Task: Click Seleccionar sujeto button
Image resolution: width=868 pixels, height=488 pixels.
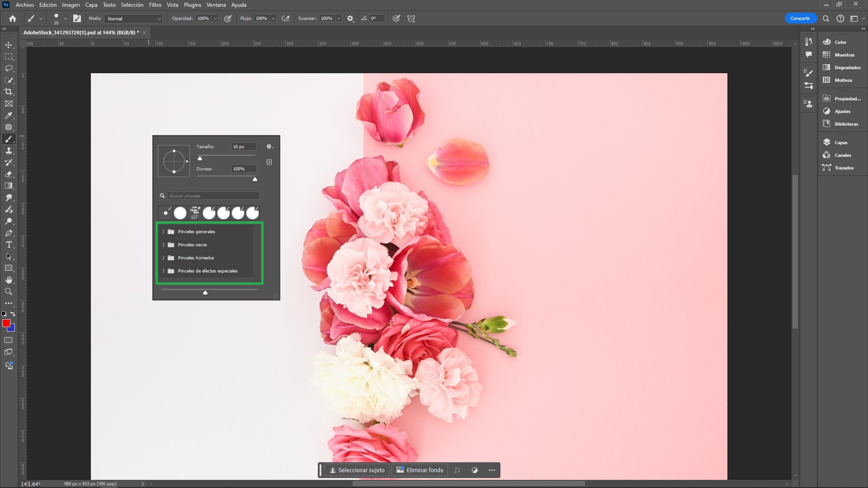Action: [x=357, y=470]
